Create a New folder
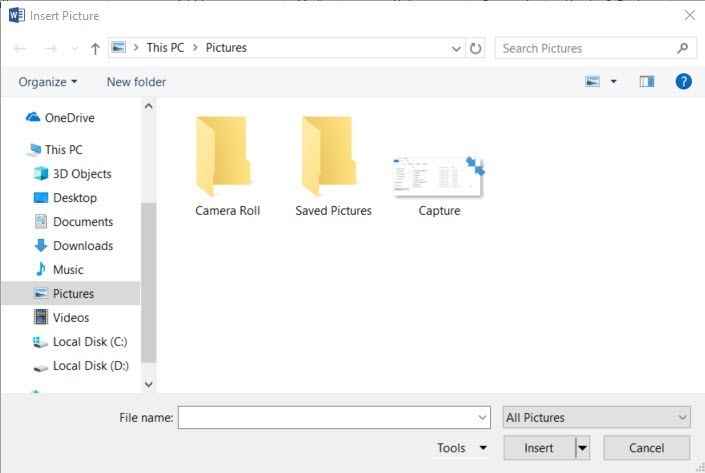The height and width of the screenshot is (473, 705). point(136,82)
